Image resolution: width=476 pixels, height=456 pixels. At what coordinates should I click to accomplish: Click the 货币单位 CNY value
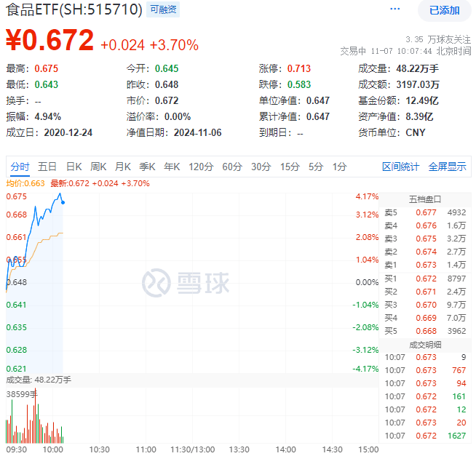(416, 133)
